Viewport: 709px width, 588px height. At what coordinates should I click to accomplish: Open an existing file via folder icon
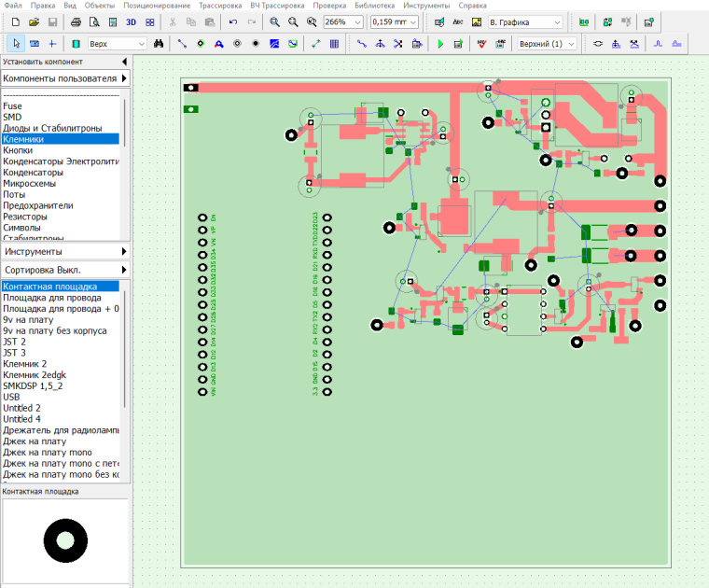[x=34, y=21]
